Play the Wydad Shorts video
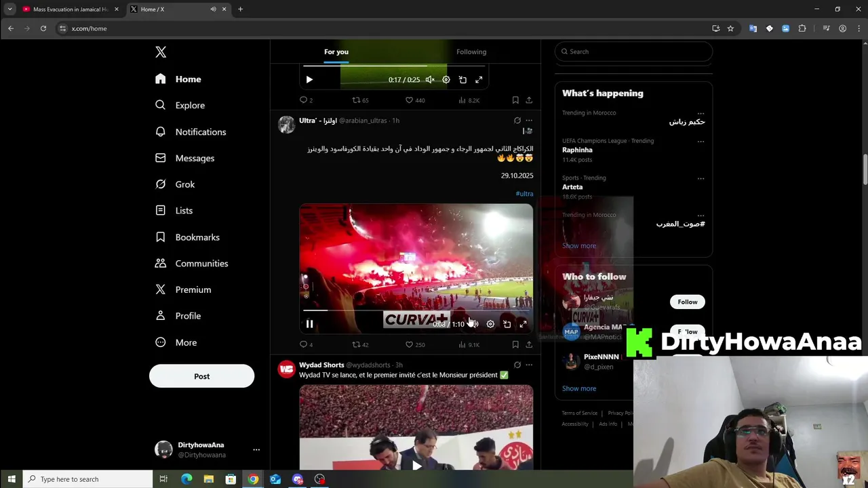This screenshot has width=868, height=488. 416,465
